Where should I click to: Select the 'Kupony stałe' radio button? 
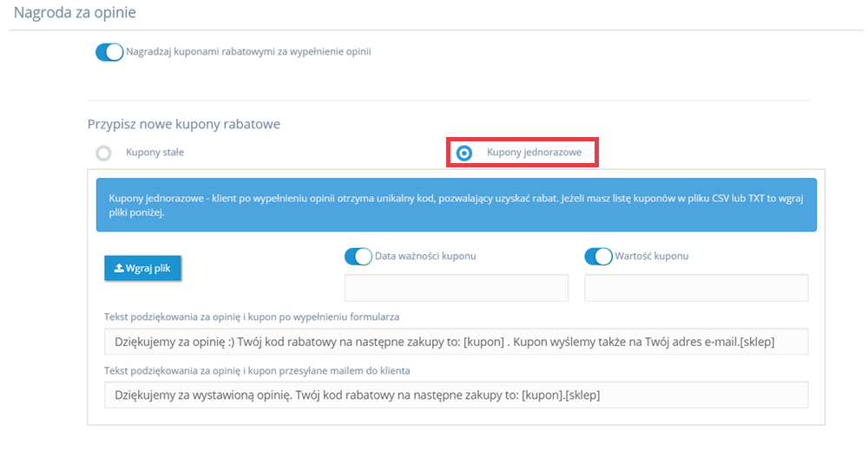pyautogui.click(x=103, y=153)
